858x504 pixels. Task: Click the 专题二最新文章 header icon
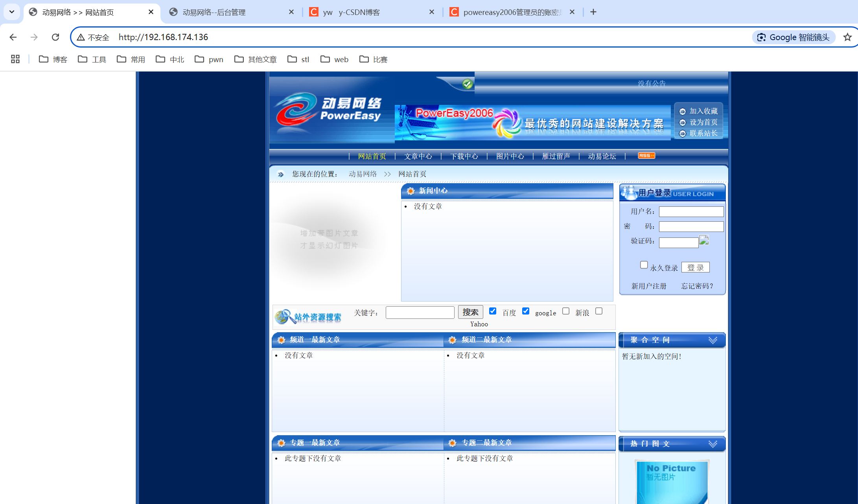452,443
